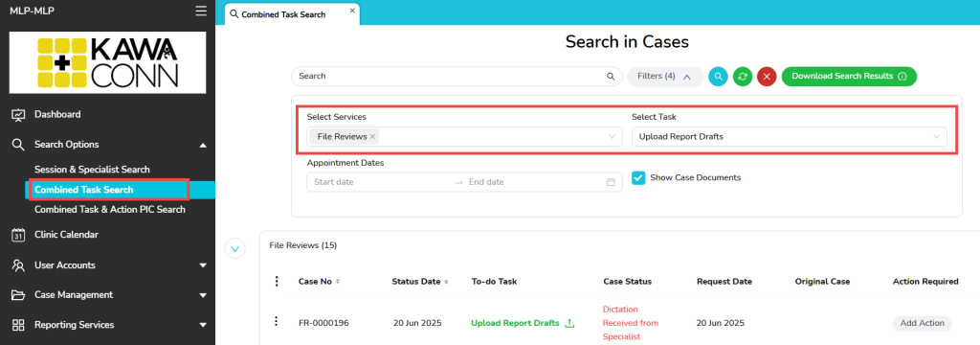Open the Select Services dropdown arrow
Viewport: 980px width, 345px height.
612,136
